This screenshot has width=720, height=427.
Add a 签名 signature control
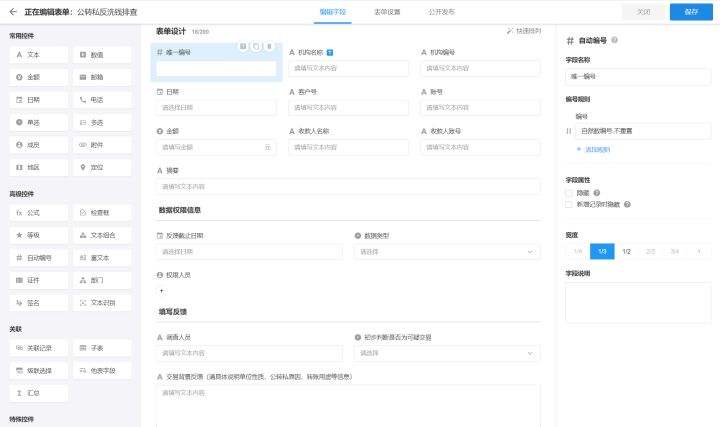[x=39, y=303]
